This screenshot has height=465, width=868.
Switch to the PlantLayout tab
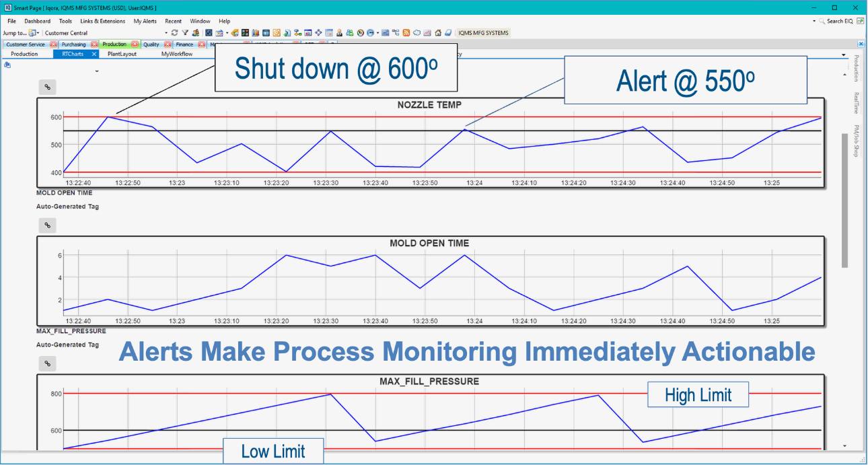coord(122,54)
